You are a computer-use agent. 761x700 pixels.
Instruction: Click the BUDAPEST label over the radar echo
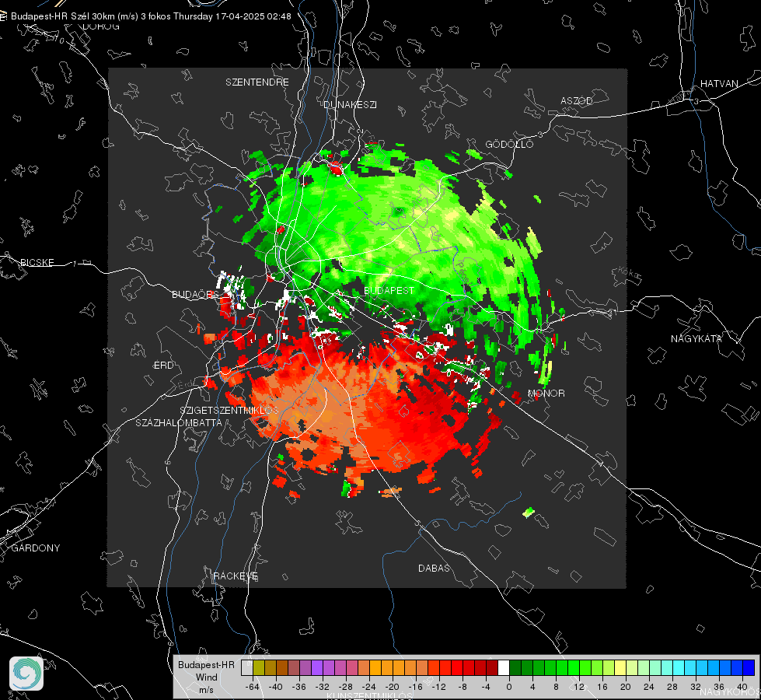[389, 290]
